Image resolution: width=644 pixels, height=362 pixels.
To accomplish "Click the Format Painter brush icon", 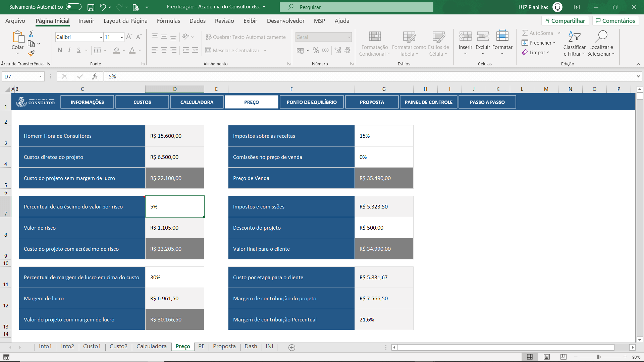I will point(31,53).
